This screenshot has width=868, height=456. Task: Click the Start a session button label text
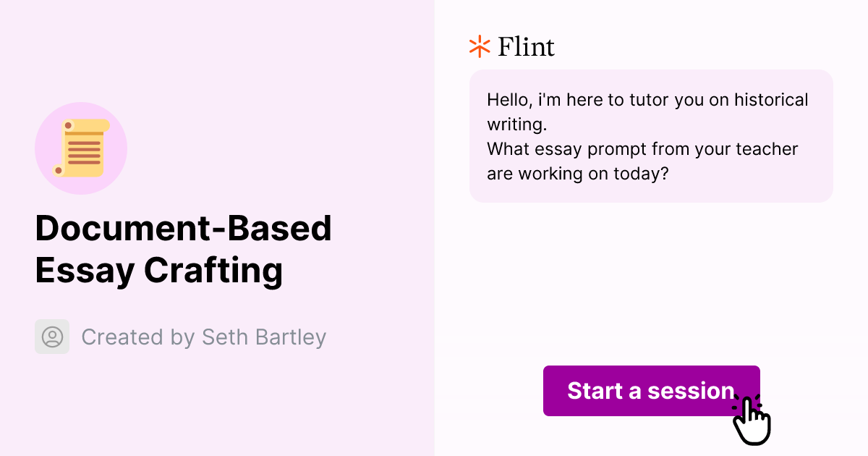[650, 391]
